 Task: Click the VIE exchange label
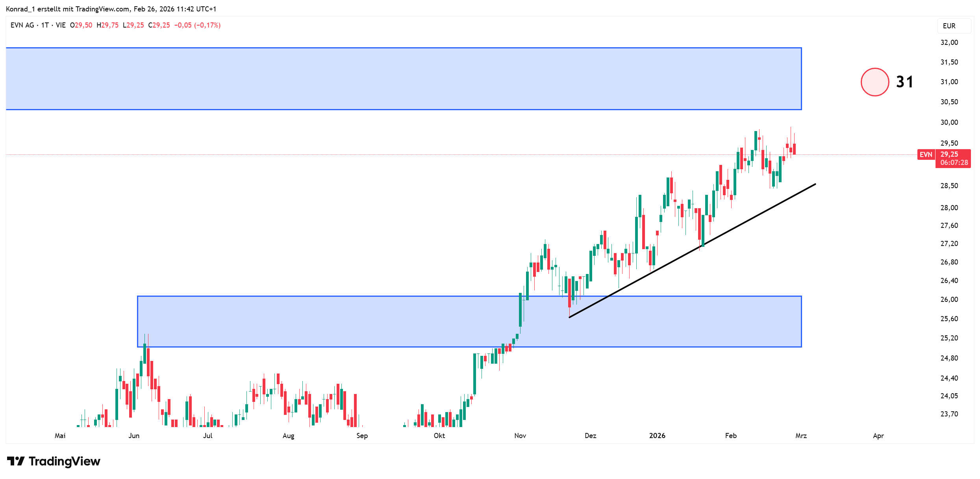tap(61, 25)
